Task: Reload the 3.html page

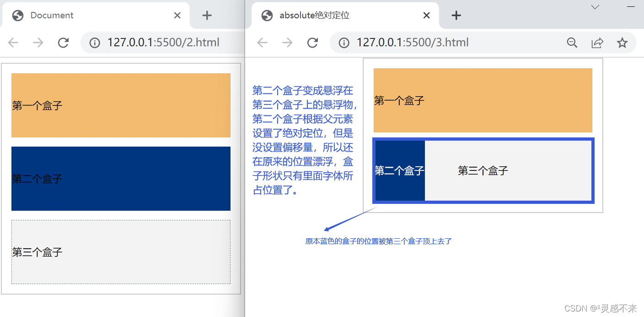Action: coord(312,43)
